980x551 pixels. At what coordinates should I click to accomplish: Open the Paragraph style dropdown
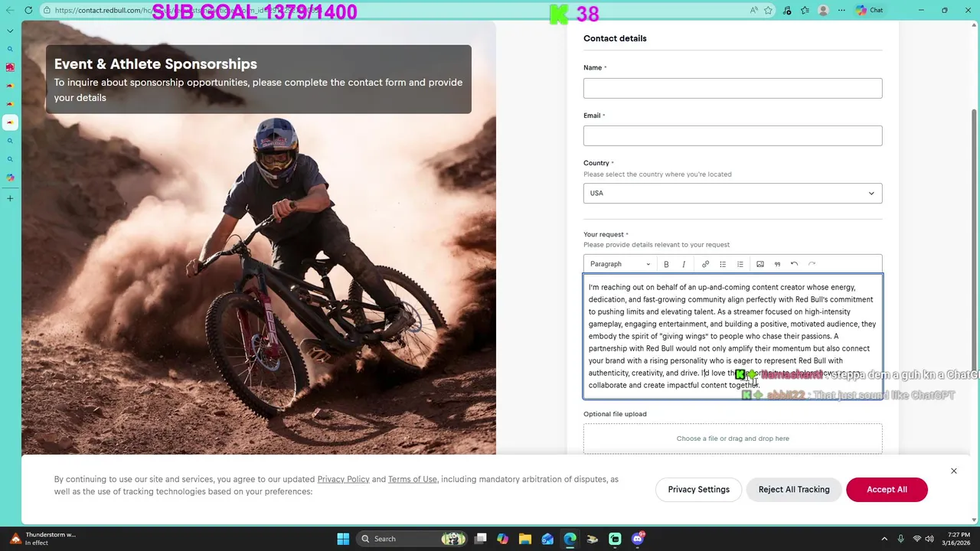click(x=620, y=264)
